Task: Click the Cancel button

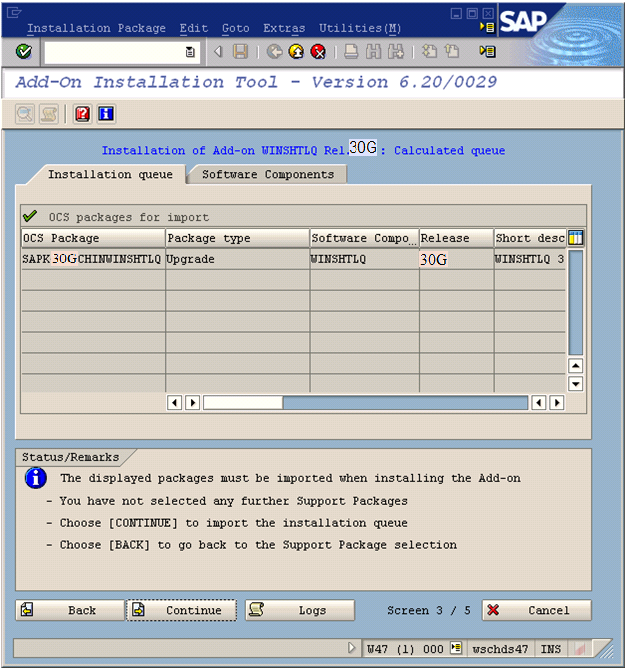Action: tap(537, 610)
